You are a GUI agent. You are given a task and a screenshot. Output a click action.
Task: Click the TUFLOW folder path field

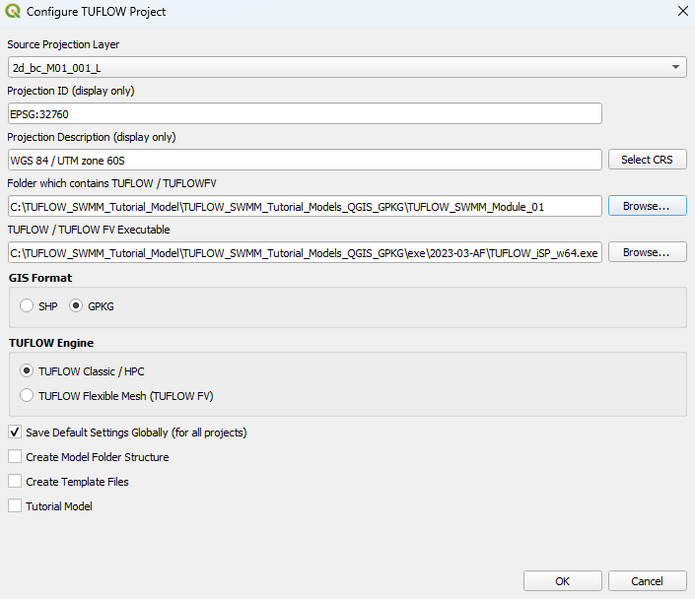304,206
